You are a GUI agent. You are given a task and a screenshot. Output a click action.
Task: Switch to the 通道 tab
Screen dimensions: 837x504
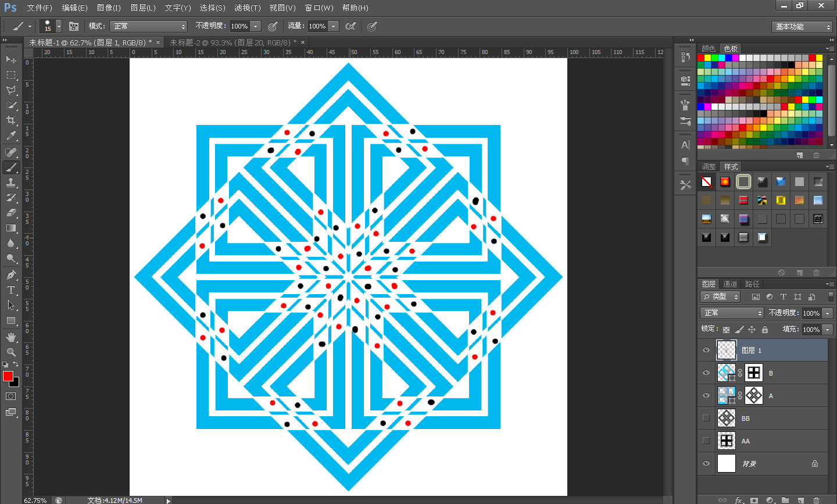tap(730, 284)
